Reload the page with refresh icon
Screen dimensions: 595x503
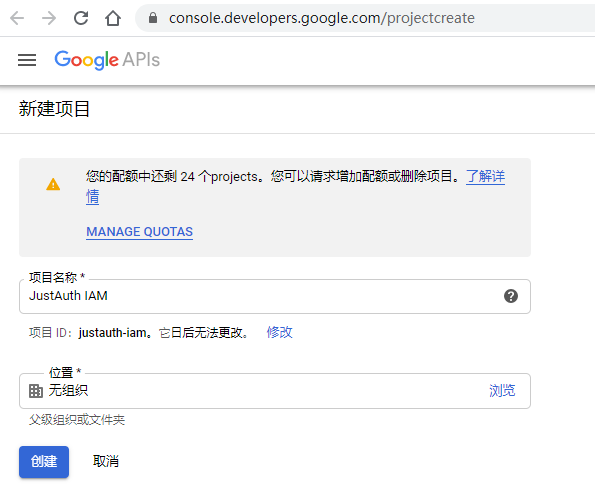click(x=81, y=18)
